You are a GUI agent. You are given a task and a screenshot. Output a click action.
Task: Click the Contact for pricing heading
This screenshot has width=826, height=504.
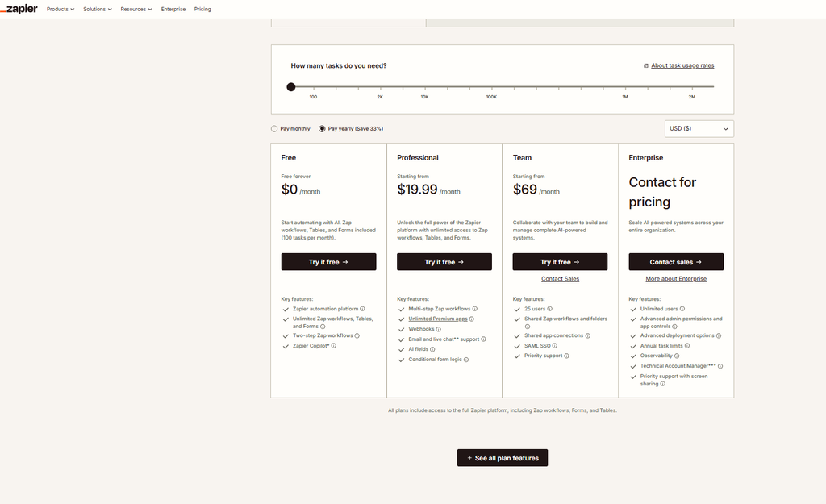click(662, 192)
